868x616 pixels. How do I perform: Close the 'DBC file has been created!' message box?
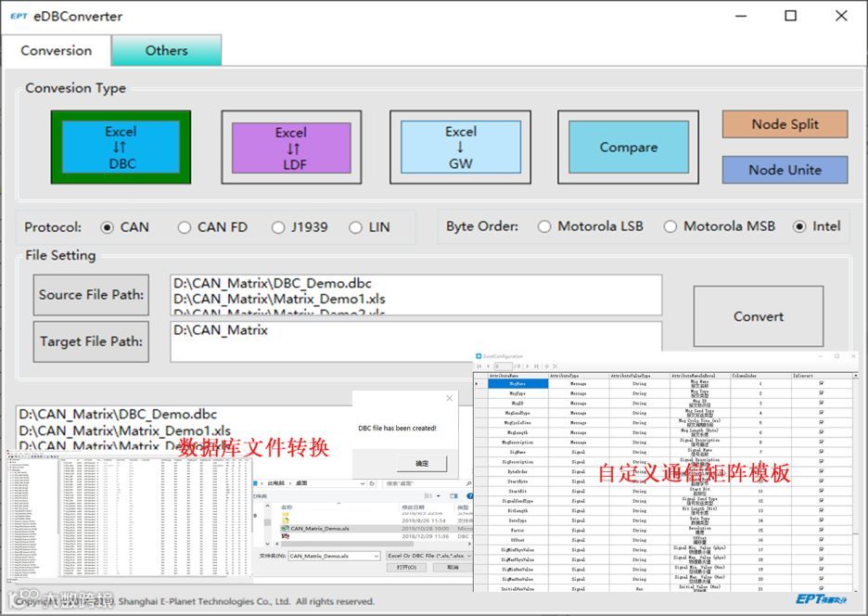(x=450, y=398)
